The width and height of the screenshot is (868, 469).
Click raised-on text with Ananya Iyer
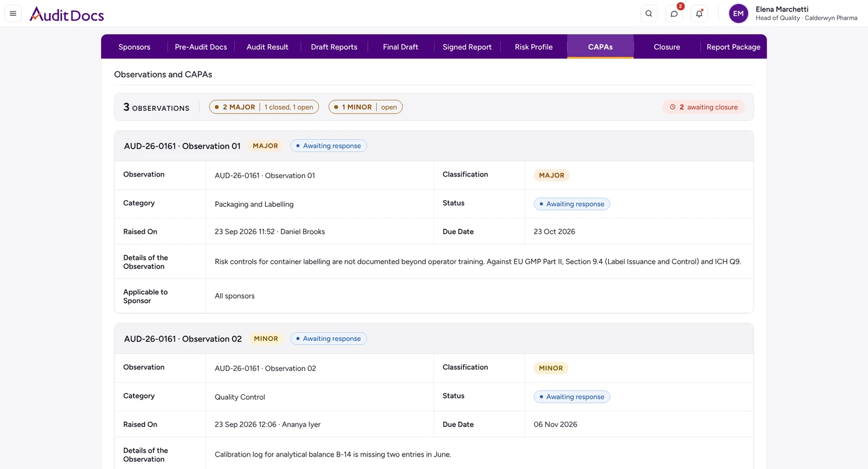tap(267, 424)
